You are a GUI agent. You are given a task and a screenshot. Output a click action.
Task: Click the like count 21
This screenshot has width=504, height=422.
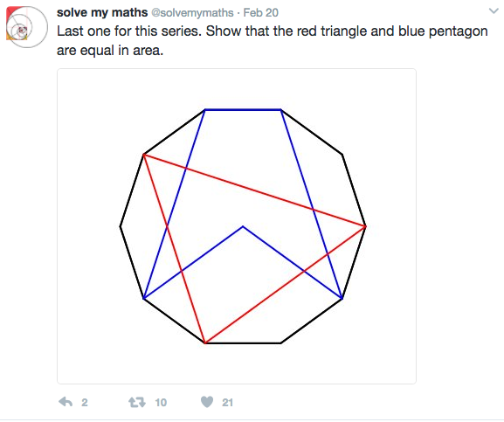(x=227, y=403)
